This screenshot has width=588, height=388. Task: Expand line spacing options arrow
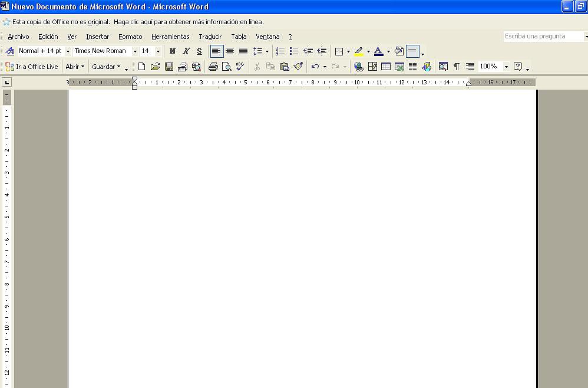[267, 51]
